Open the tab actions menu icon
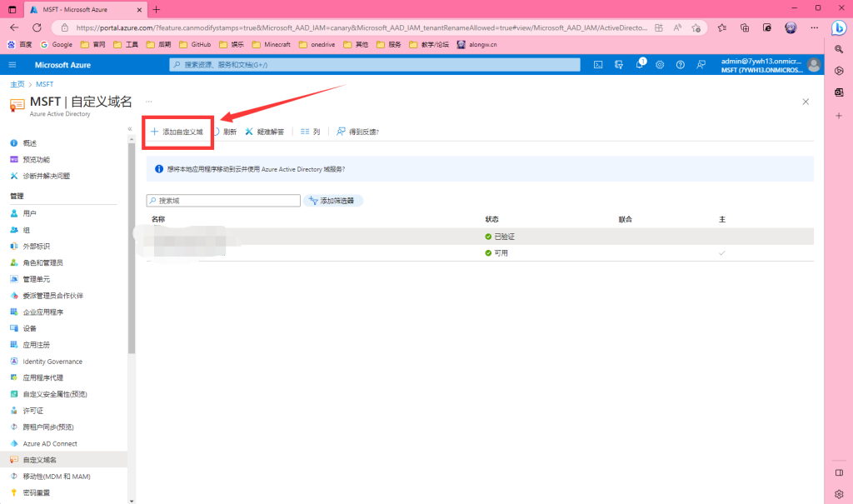Image resolution: width=853 pixels, height=504 pixels. tap(12, 10)
